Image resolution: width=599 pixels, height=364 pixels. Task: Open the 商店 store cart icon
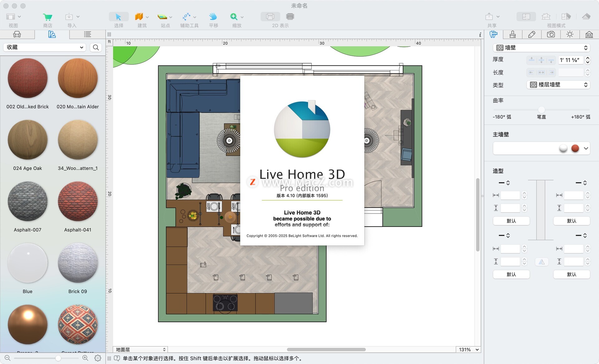[47, 17]
